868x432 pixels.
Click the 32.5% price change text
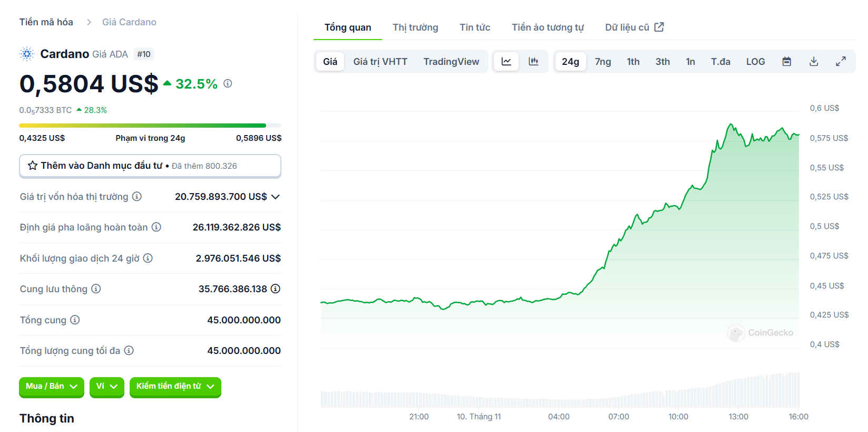click(196, 84)
